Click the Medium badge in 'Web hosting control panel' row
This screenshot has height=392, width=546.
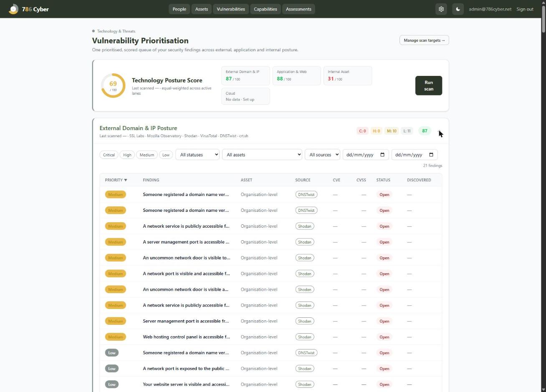tap(116, 337)
